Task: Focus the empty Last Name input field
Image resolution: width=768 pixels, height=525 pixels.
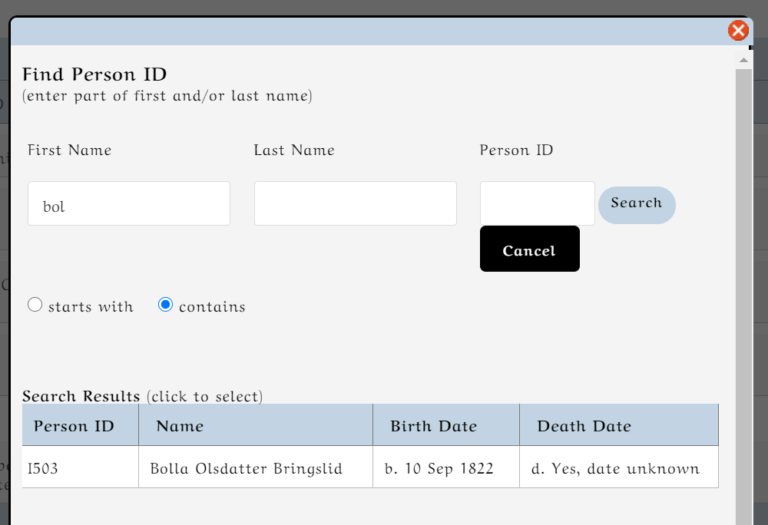Action: [x=355, y=204]
